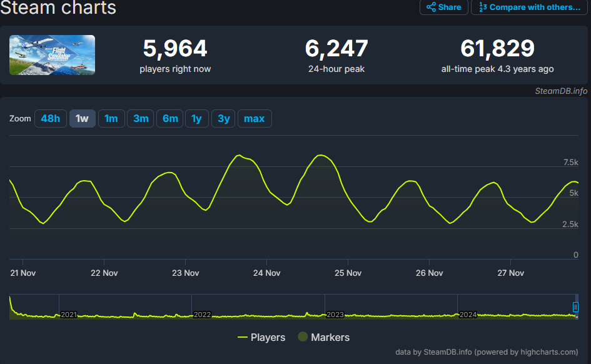This screenshot has width=591, height=364.
Task: Set zoom to 48h
Action: point(51,119)
